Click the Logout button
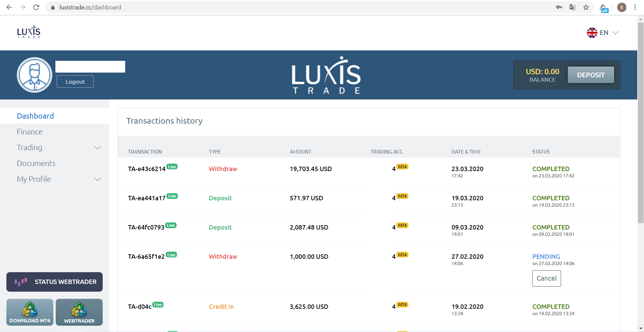 [75, 82]
